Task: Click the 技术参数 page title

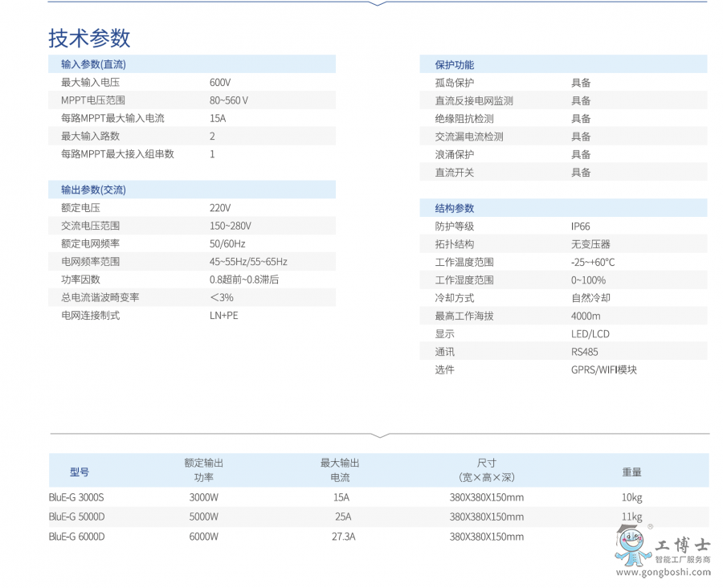Action: pyautogui.click(x=90, y=39)
